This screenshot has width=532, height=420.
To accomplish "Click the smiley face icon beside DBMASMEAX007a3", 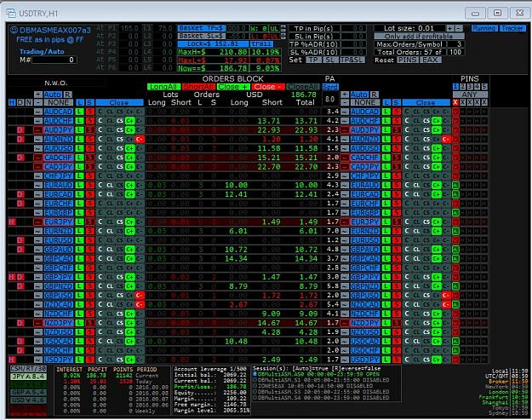I will [14, 30].
